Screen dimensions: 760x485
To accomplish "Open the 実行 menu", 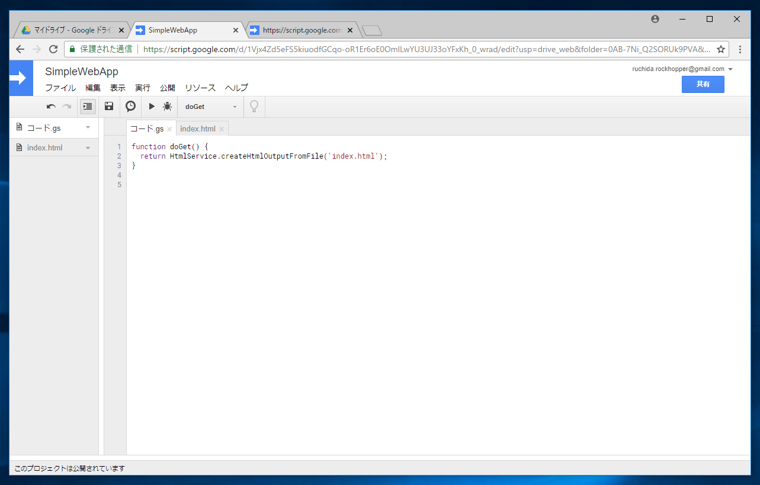I will pos(142,88).
